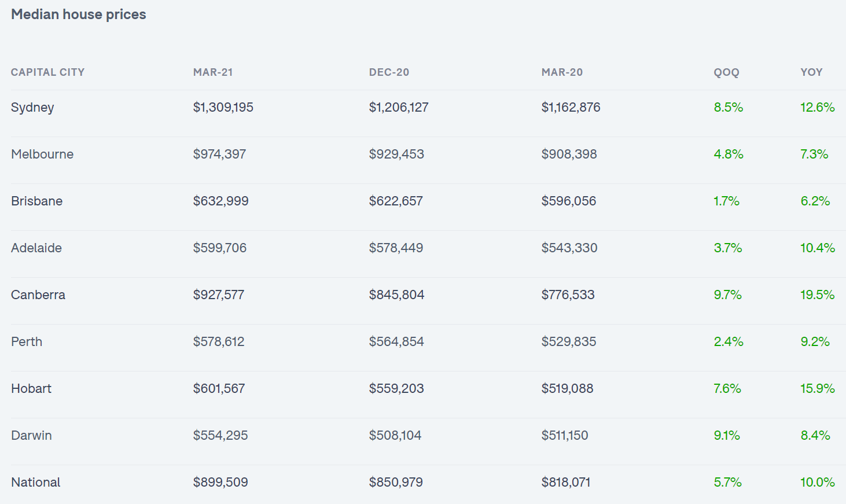Select the Canberra row label

click(x=38, y=295)
